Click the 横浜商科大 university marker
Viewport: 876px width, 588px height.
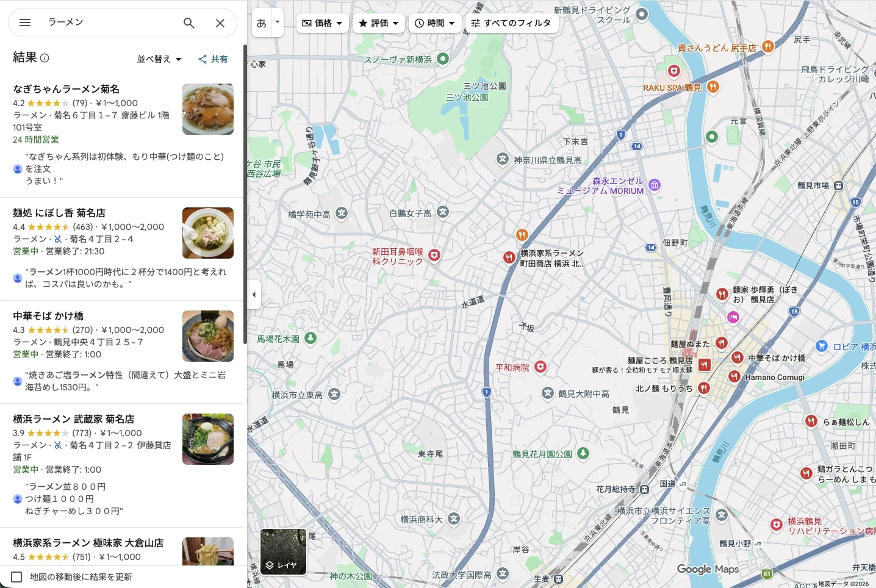pyautogui.click(x=454, y=518)
